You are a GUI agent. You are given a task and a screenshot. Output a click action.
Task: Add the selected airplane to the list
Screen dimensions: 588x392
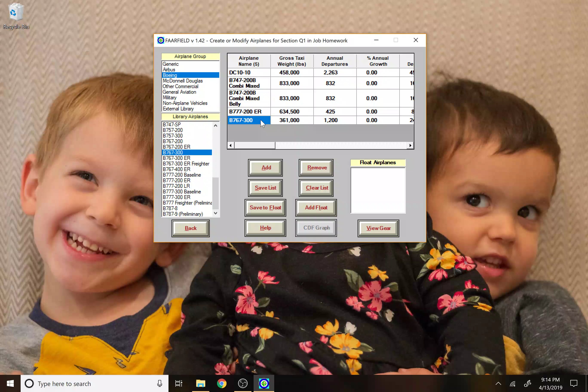265,167
